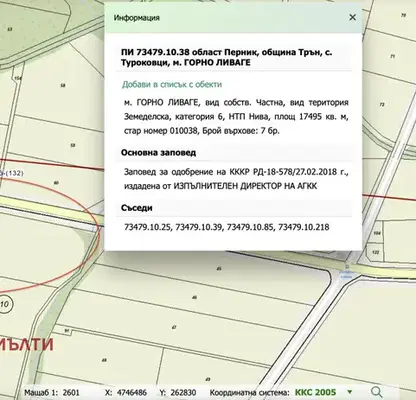Open the magnifier search icon
Screen dimensions: 416x400
[377, 392]
